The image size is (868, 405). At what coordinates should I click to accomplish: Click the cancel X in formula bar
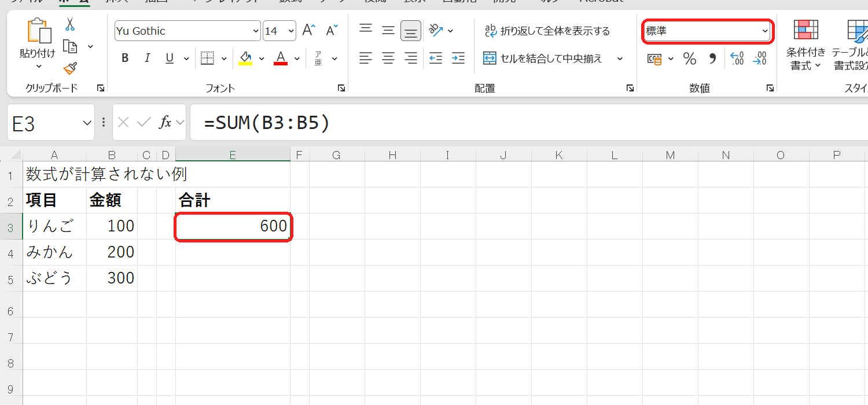(x=123, y=122)
